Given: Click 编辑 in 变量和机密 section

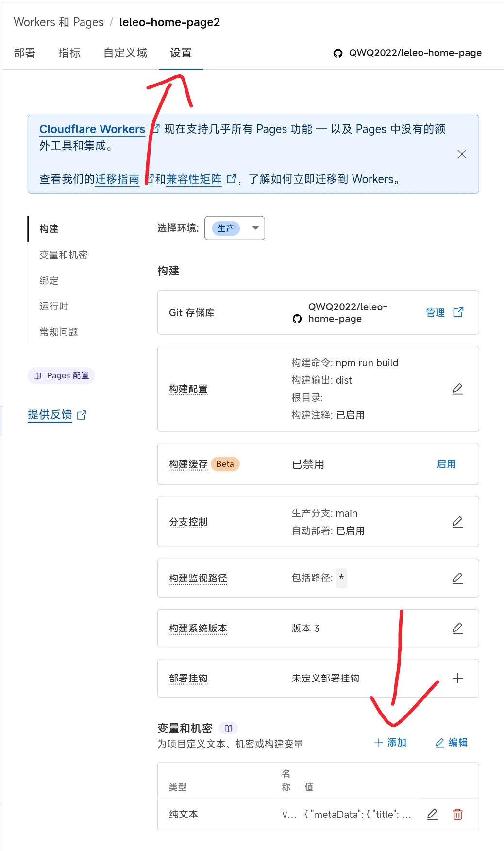Looking at the screenshot, I should point(451,743).
